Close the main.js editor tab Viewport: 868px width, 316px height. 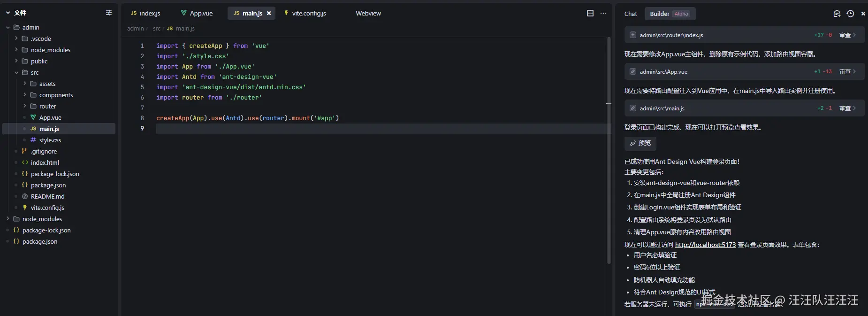(269, 13)
